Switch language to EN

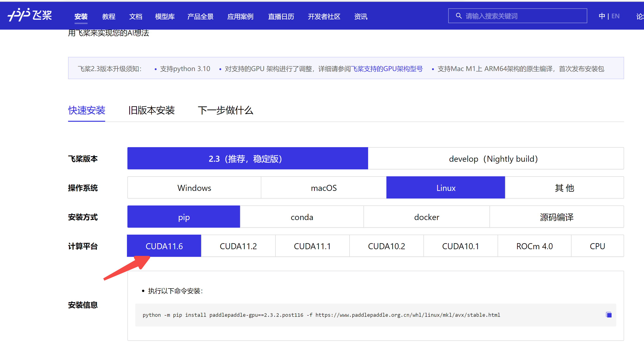point(615,16)
